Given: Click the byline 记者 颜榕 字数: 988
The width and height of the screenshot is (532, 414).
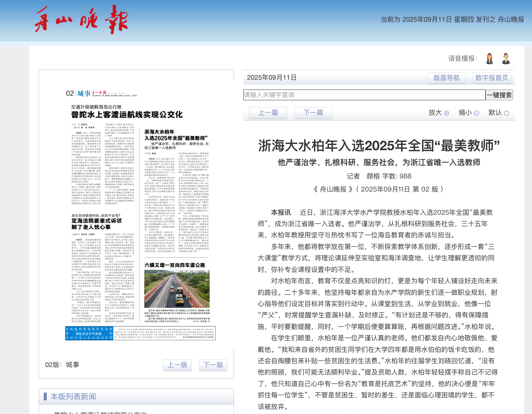Looking at the screenshot, I should (379, 176).
